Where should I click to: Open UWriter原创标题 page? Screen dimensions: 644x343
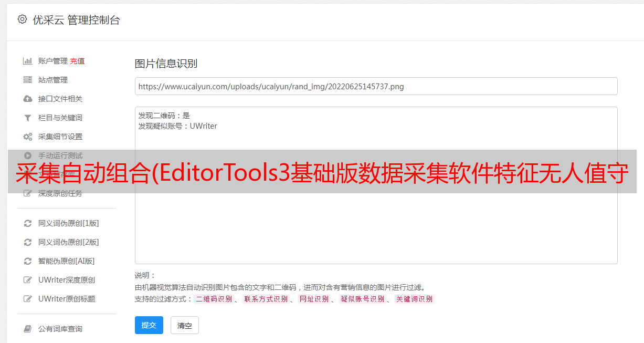67,299
